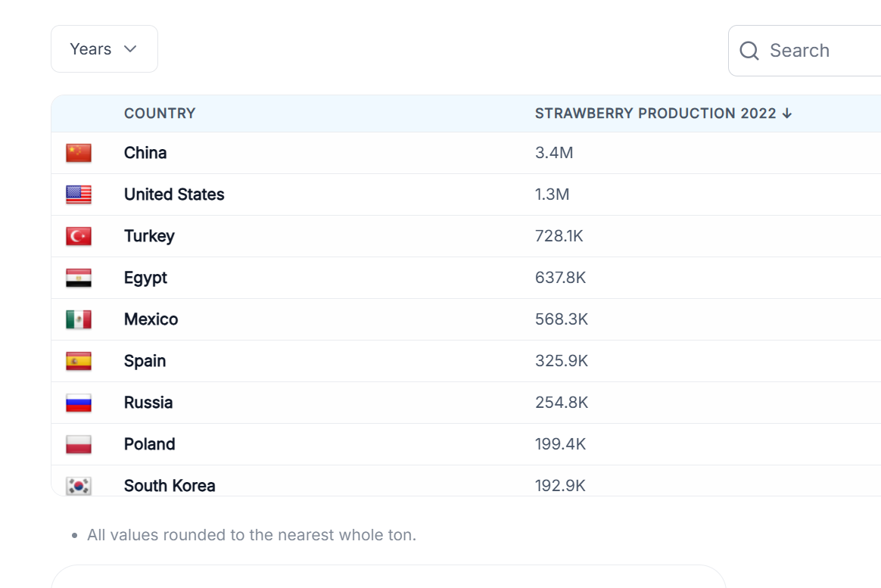Image resolution: width=881 pixels, height=588 pixels.
Task: Click the 728.1K production value
Action: 559,236
